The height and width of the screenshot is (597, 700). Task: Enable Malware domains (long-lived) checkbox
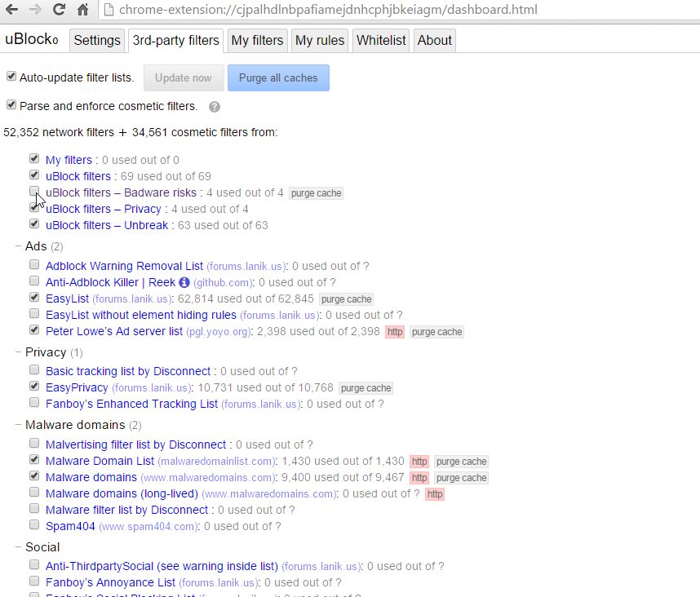pos(34,492)
